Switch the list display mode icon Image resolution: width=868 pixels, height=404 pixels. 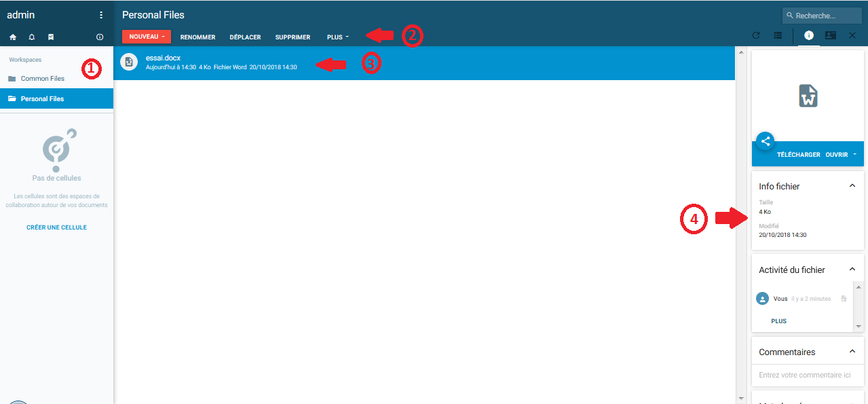[778, 36]
